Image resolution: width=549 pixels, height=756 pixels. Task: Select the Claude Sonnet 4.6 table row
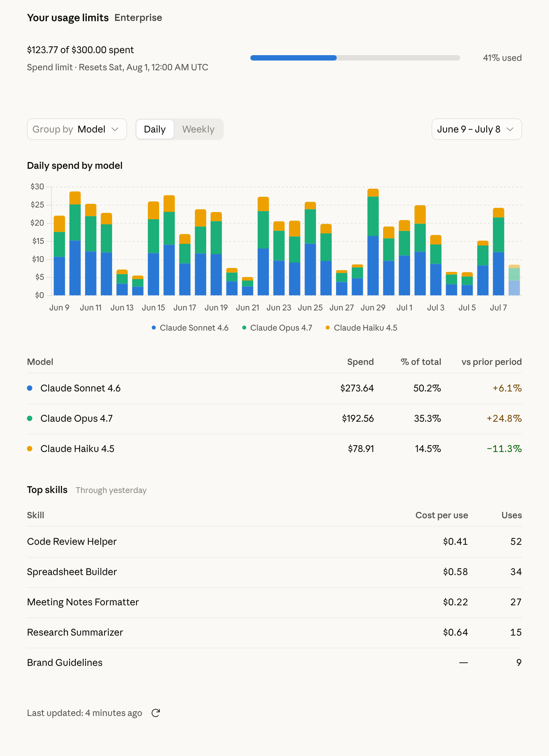coord(274,388)
